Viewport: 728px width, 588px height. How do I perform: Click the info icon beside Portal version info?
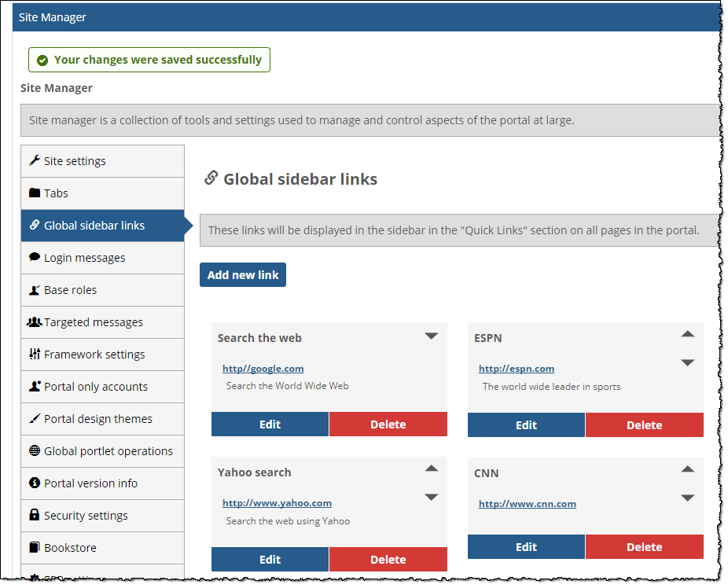[x=35, y=483]
